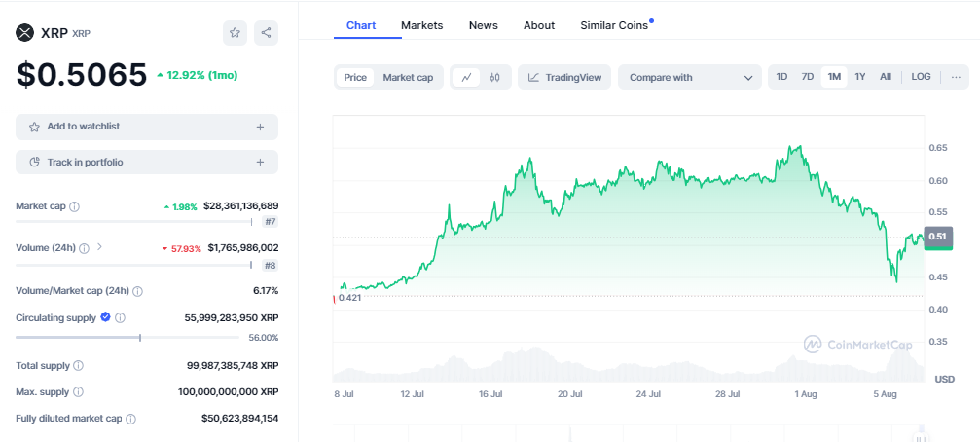This screenshot has width=980, height=442.
Task: Open the Similar Coins tab
Action: pyautogui.click(x=614, y=25)
